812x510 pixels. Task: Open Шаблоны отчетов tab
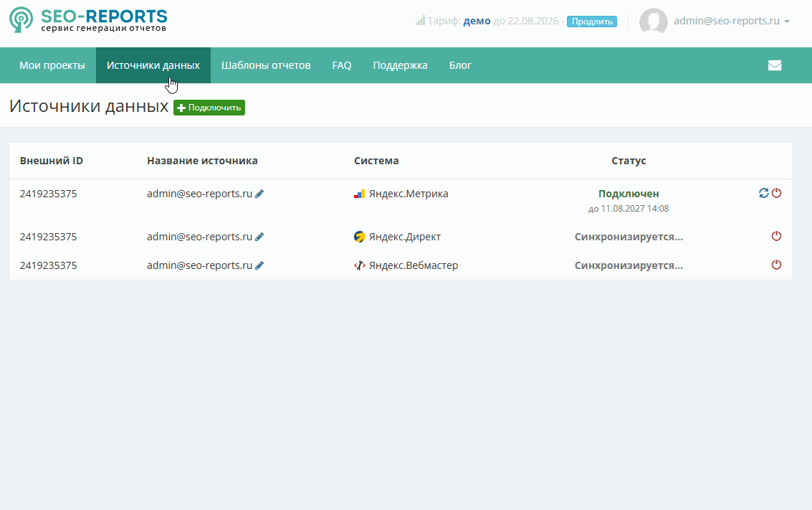tap(266, 65)
